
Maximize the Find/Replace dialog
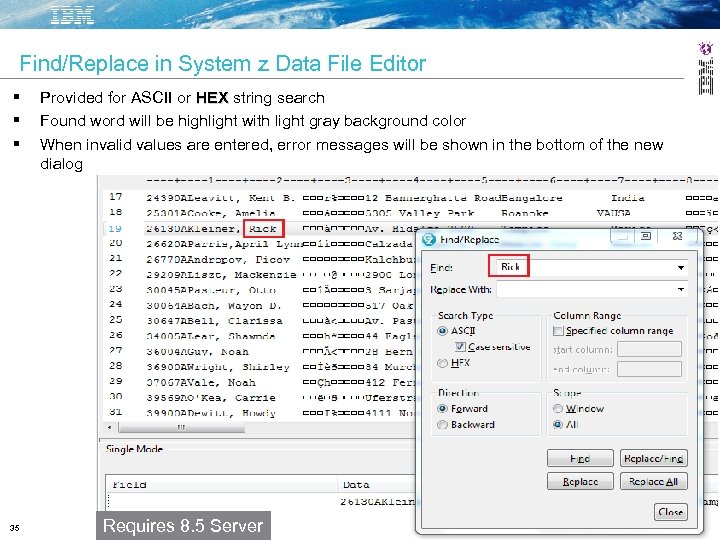click(x=646, y=236)
